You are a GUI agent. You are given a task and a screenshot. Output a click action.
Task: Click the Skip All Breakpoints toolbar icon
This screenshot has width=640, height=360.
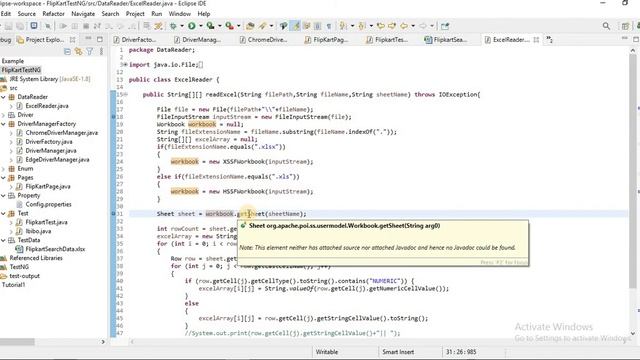pyautogui.click(x=48, y=26)
